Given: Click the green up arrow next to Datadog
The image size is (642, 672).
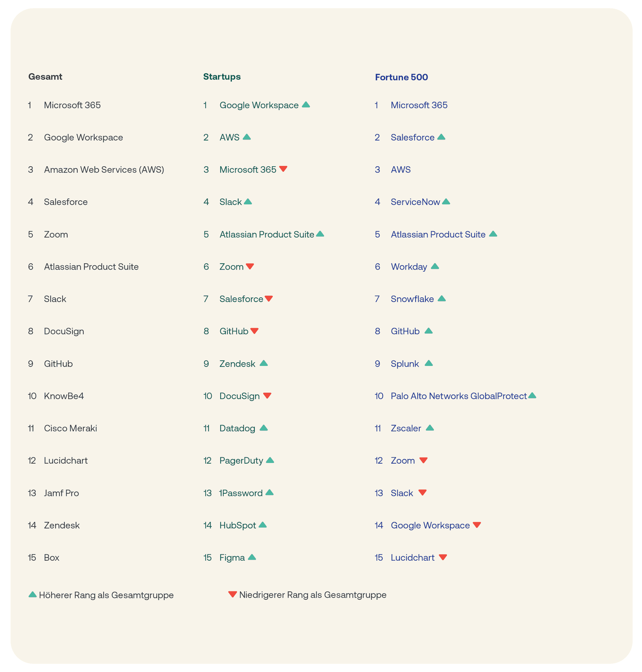Looking at the screenshot, I should [x=263, y=428].
